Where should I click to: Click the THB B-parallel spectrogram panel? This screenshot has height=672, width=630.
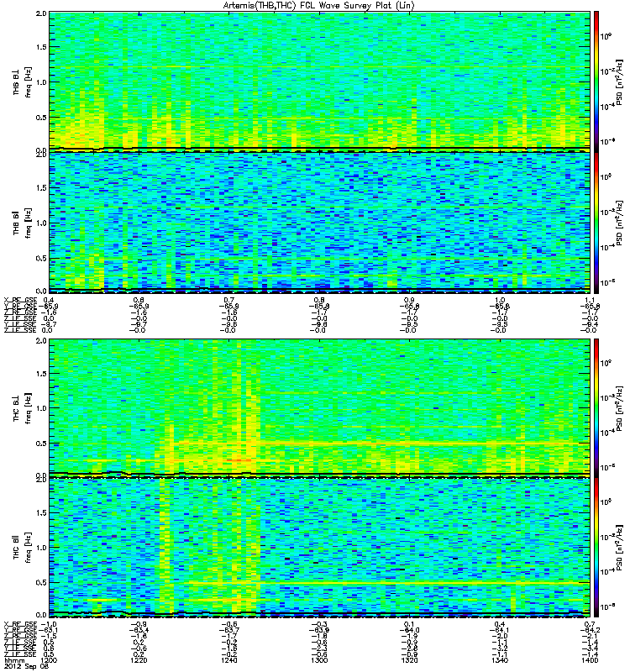pos(319,223)
